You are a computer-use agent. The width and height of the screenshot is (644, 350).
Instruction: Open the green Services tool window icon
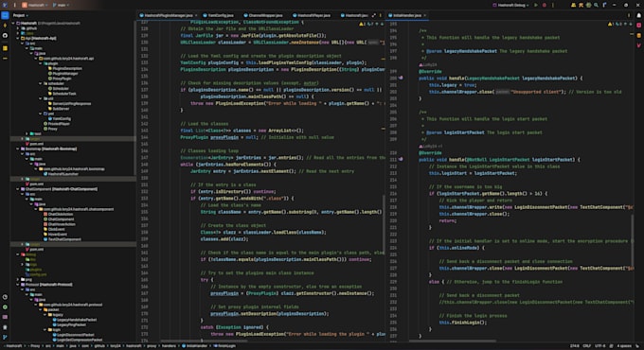coord(5,306)
